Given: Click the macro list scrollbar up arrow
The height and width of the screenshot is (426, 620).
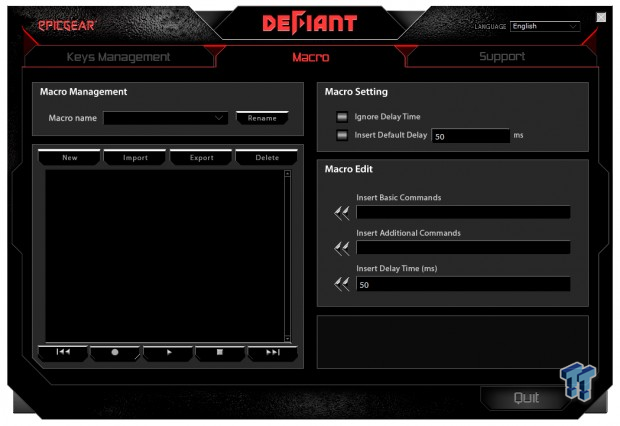Looking at the screenshot, I should pos(287,174).
